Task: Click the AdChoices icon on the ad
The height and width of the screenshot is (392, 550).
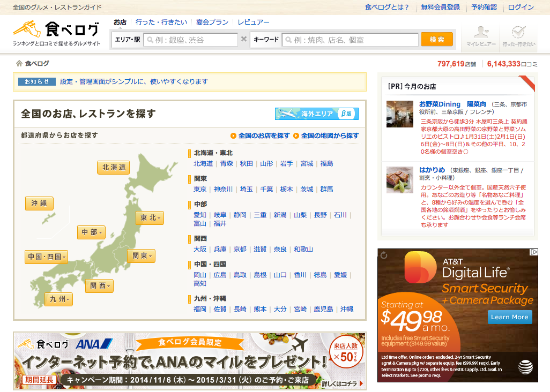Action: point(533,253)
